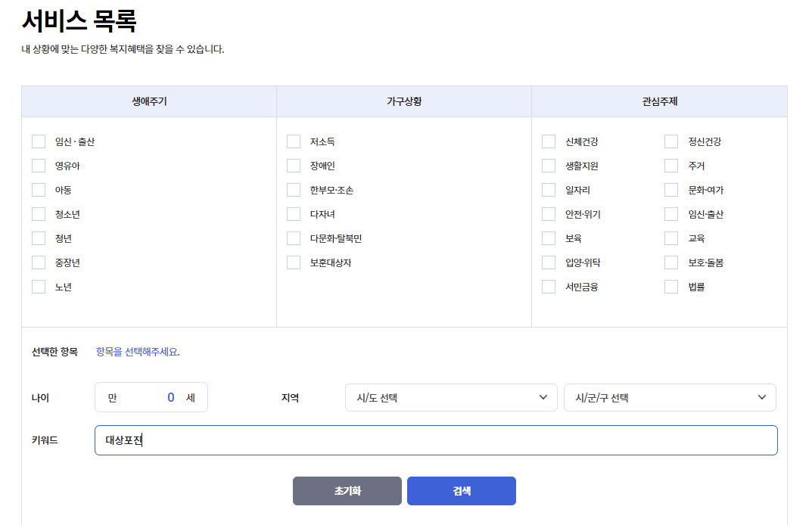This screenshot has height=525, width=812.
Task: Check the 임신·출산 interest-topic checkbox
Action: 672,214
